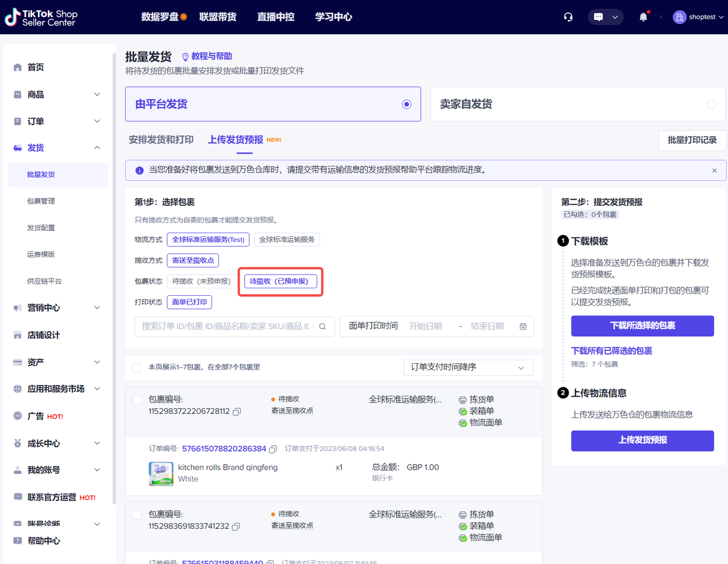Open the notification bell

643,17
